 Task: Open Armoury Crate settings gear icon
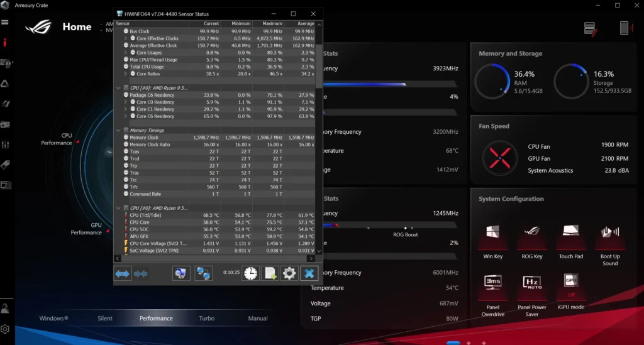pos(5,329)
